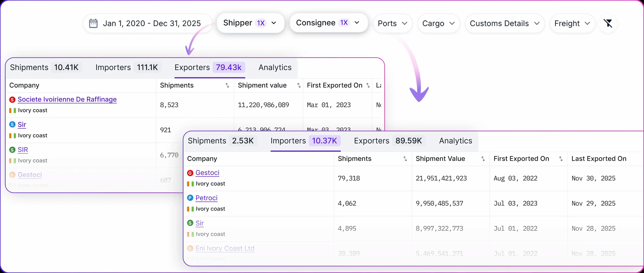Sort by Shipments in the exporters table
This screenshot has width=644, height=273.
click(x=227, y=85)
